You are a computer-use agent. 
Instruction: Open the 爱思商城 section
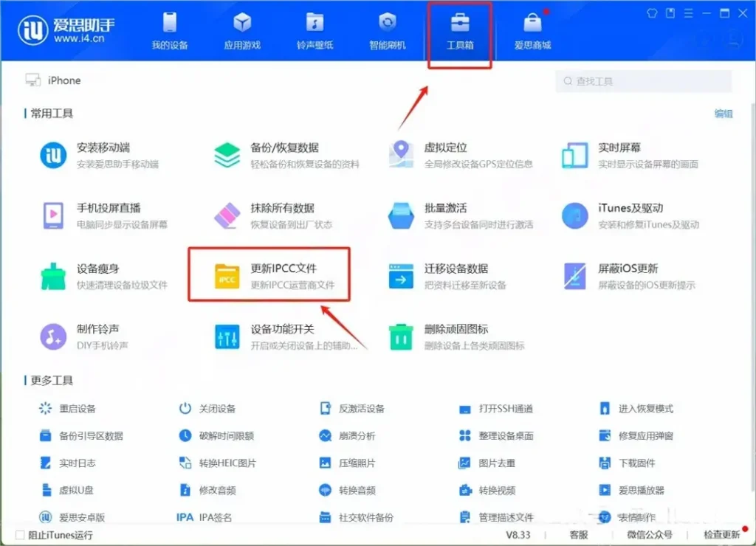pos(532,30)
